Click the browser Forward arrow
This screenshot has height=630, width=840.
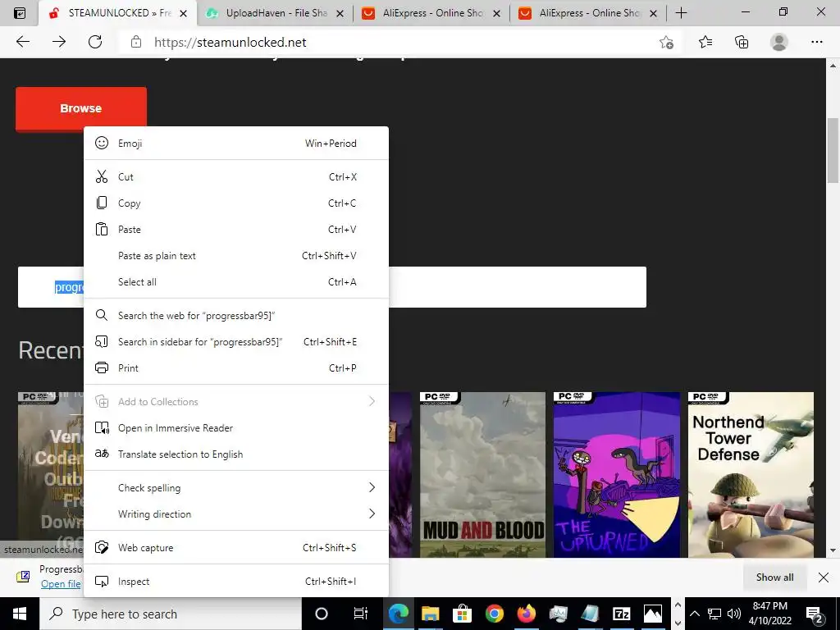click(59, 42)
